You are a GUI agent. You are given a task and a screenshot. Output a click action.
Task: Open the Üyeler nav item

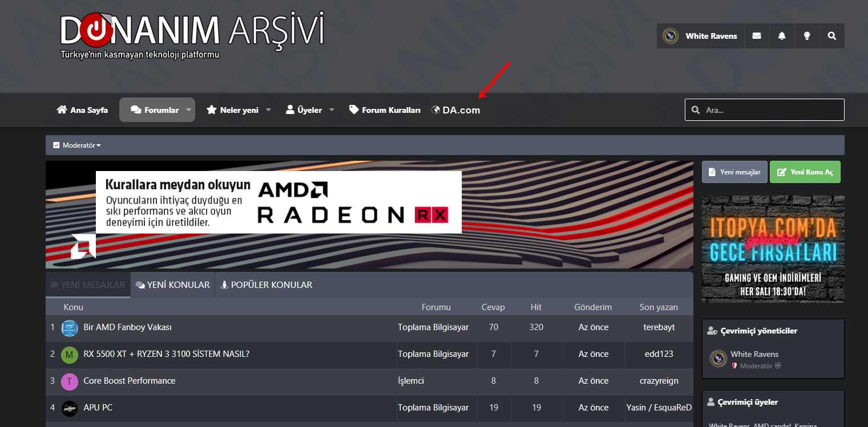pos(304,110)
